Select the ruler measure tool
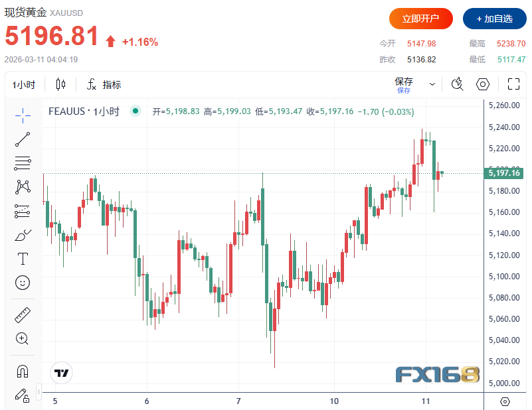532x410 pixels. pyautogui.click(x=23, y=314)
